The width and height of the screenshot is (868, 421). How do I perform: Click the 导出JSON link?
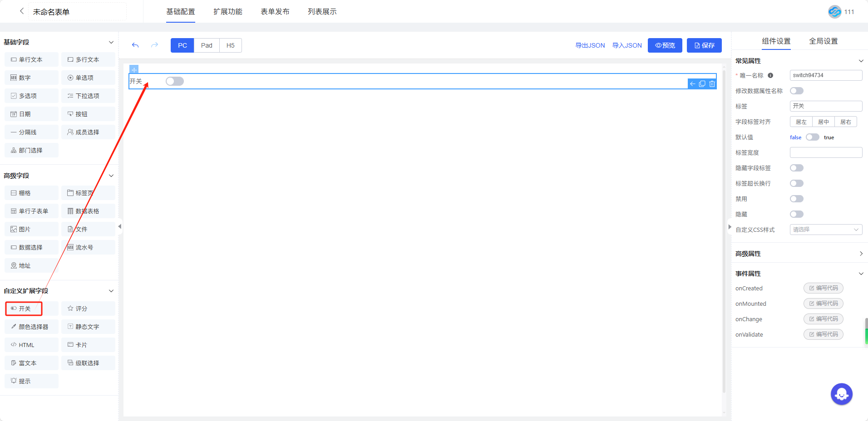[x=590, y=45]
